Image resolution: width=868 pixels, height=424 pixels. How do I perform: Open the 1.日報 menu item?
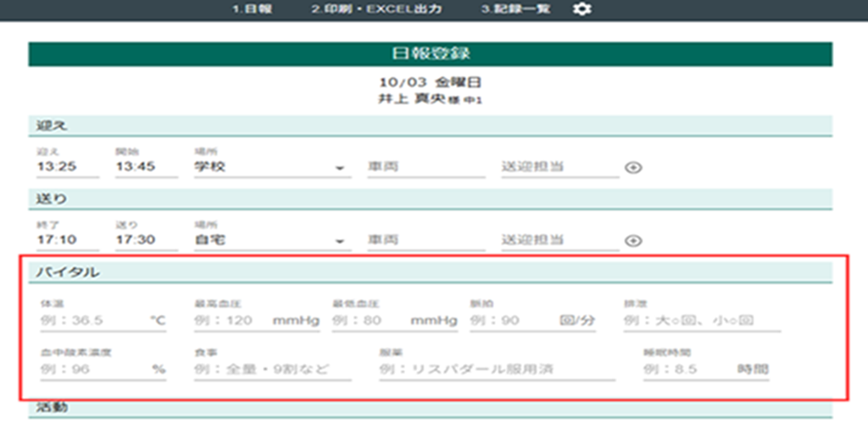pos(252,9)
